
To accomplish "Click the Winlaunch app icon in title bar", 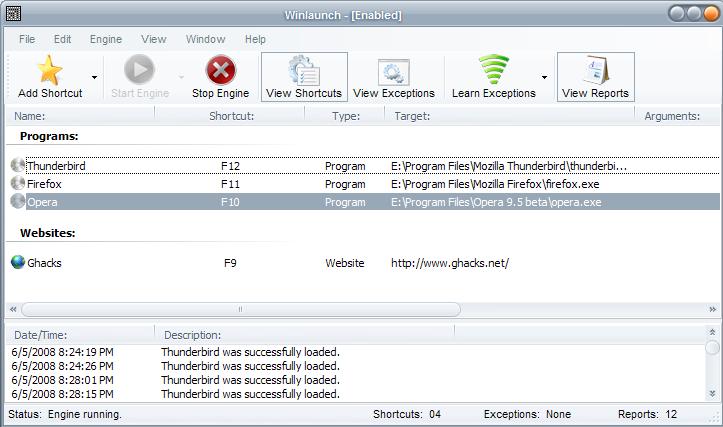I will click(13, 14).
